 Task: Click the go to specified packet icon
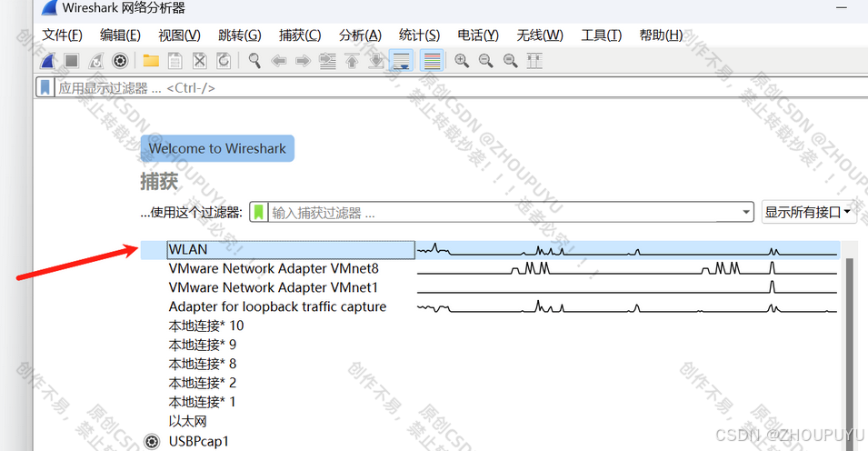coord(328,60)
